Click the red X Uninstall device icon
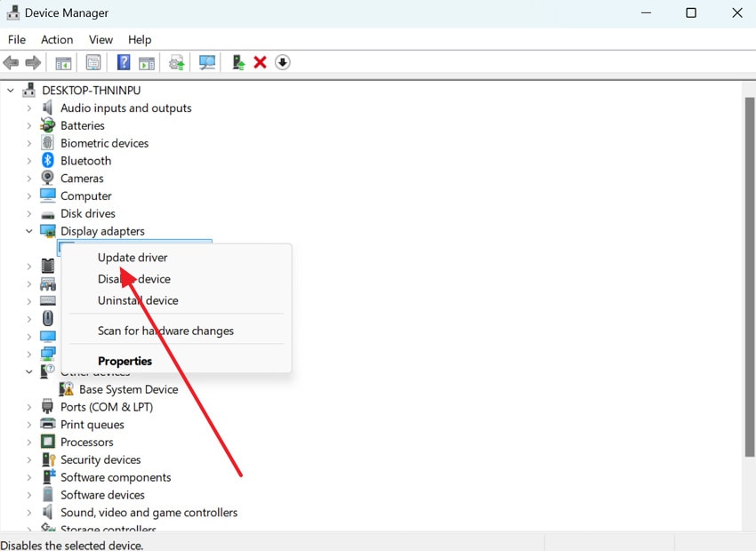This screenshot has height=551, width=756. 260,62
